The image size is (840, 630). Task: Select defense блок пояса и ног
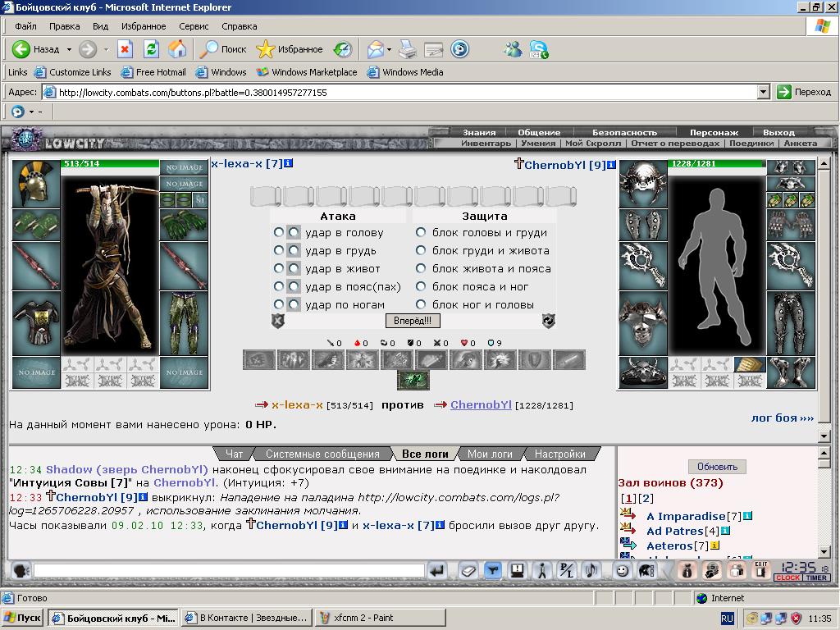[421, 286]
